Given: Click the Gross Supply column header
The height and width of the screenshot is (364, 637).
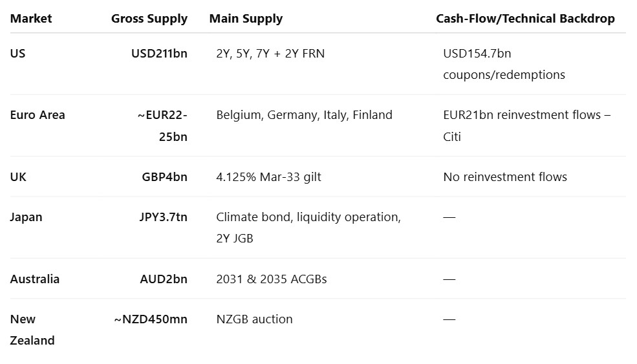Looking at the screenshot, I should point(149,19).
